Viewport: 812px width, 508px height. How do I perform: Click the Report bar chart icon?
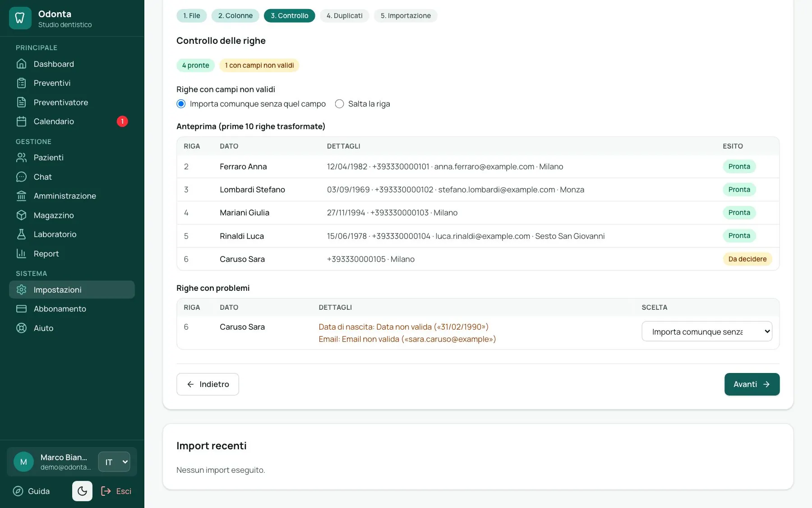(21, 253)
